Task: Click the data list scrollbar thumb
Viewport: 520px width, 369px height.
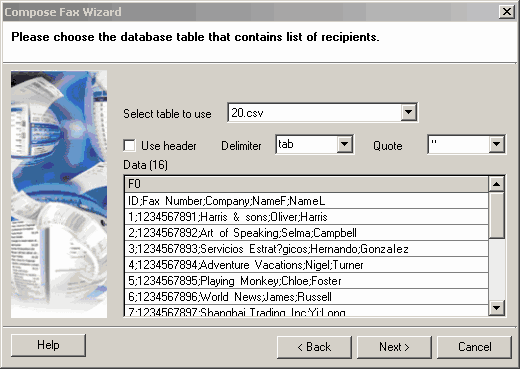Action: [x=496, y=215]
